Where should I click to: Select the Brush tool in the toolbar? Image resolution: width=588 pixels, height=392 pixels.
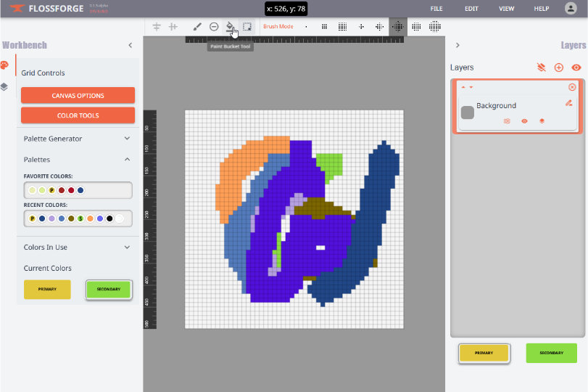coord(197,26)
